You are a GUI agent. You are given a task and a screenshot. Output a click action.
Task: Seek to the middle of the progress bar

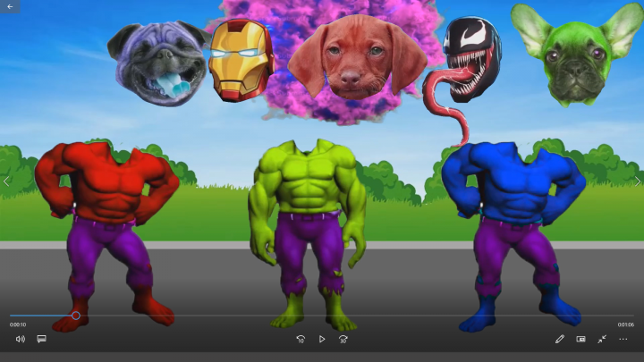(x=322, y=316)
